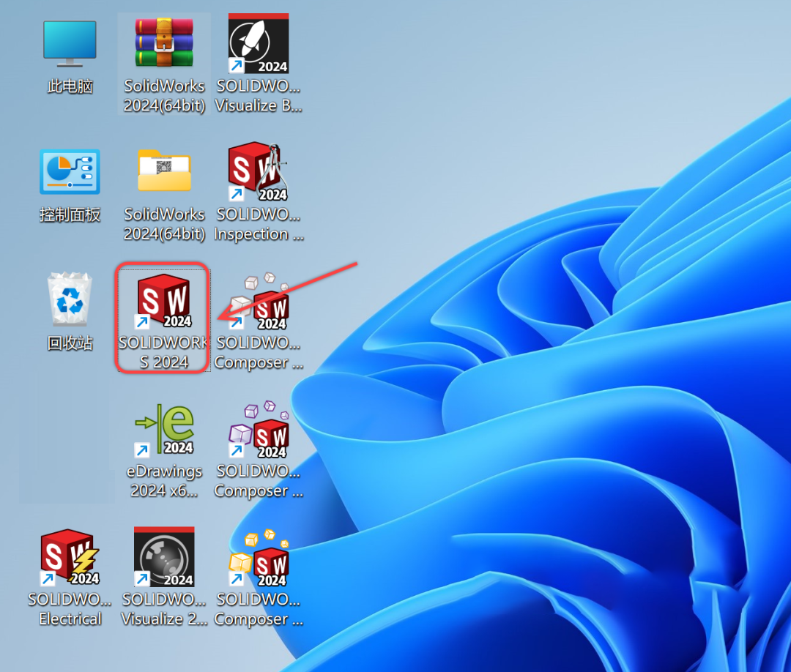
Task: Select the 此电脑 desktop icon
Action: (x=70, y=42)
